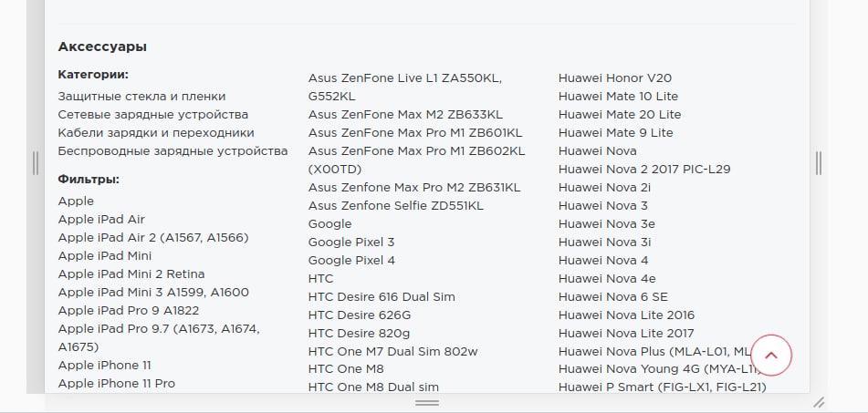868x413 pixels.
Task: Select the HTC One M8 filter
Action: tap(346, 368)
